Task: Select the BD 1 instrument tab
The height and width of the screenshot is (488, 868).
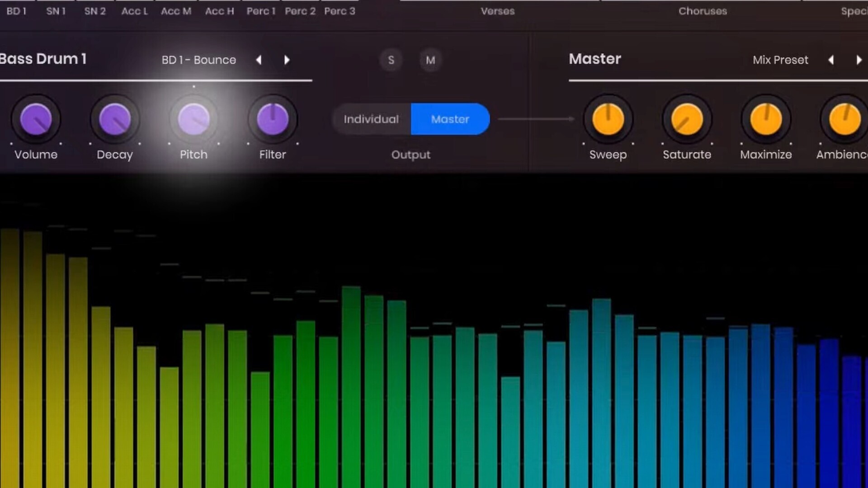Action: pyautogui.click(x=16, y=11)
